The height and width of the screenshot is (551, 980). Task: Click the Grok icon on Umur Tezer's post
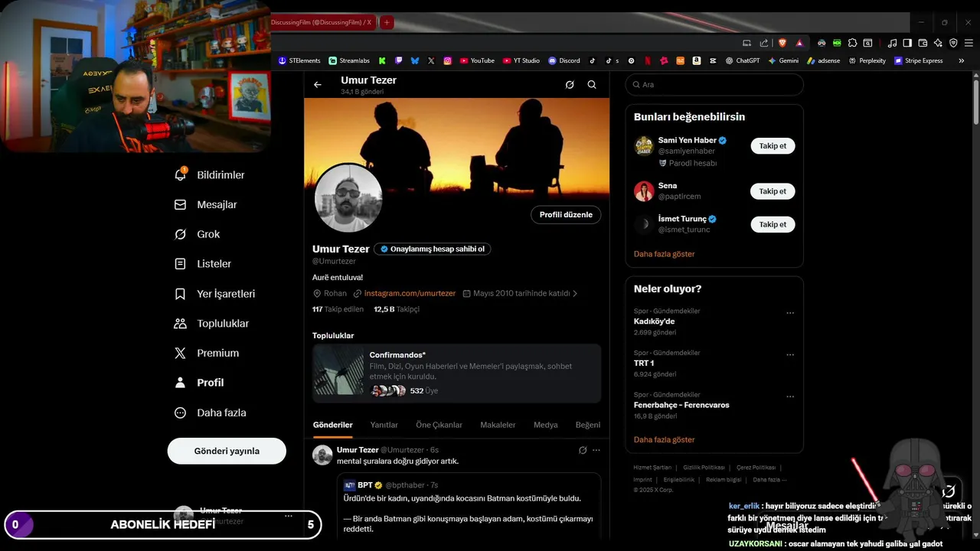pyautogui.click(x=583, y=450)
